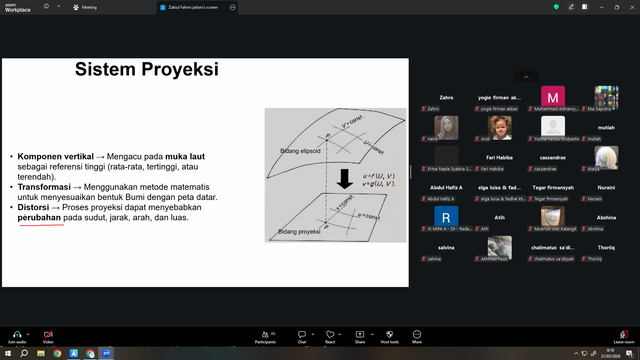Open Host tools shield icon
640x360 pixels.
[389, 334]
